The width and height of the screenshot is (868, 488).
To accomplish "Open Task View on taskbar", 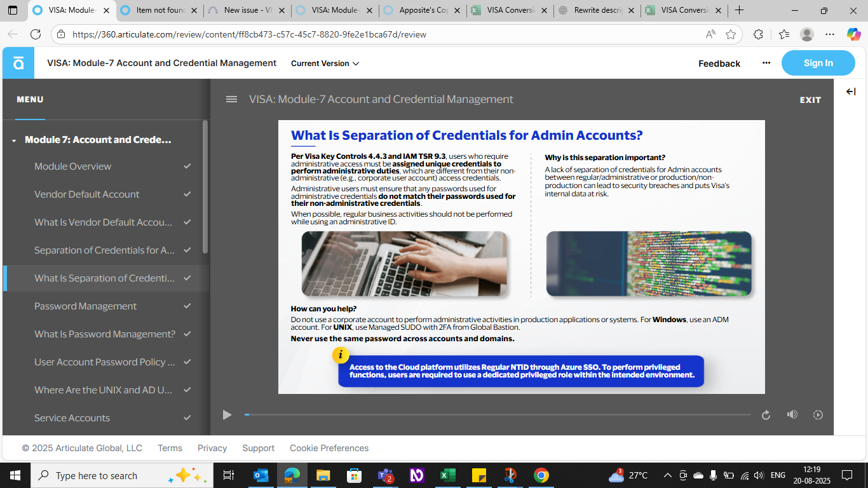I will pyautogui.click(x=229, y=475).
